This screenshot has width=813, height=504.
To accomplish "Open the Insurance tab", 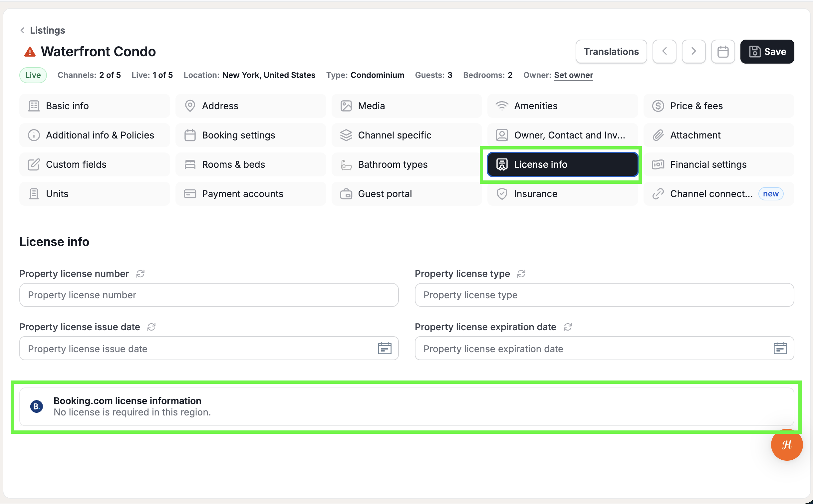I will (563, 194).
